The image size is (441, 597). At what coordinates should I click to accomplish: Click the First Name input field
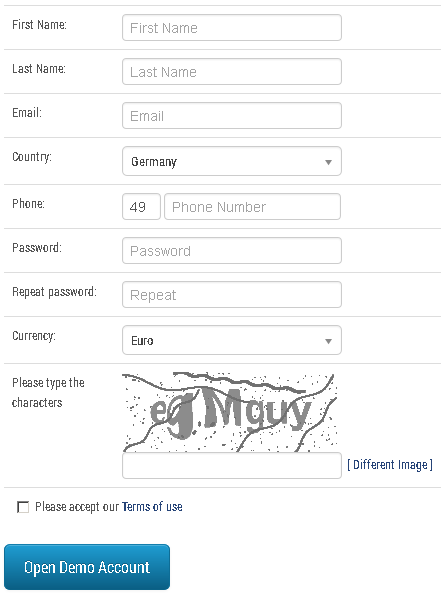click(x=232, y=28)
